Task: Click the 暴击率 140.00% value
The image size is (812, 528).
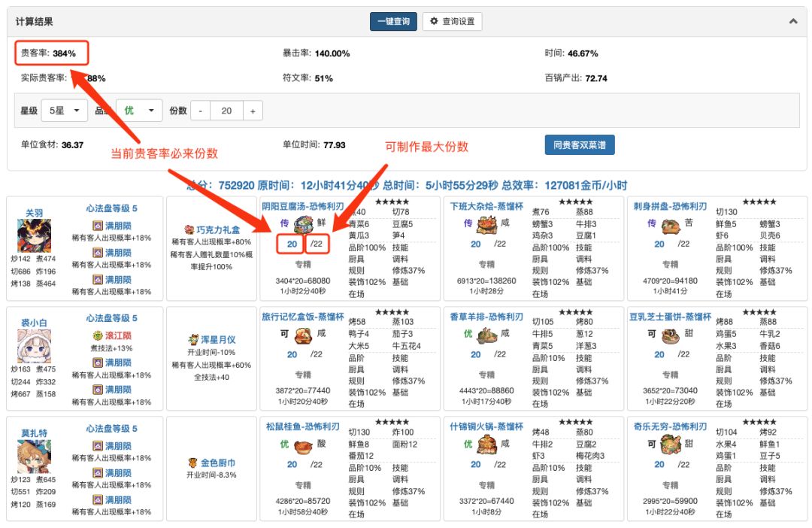Action: click(332, 53)
